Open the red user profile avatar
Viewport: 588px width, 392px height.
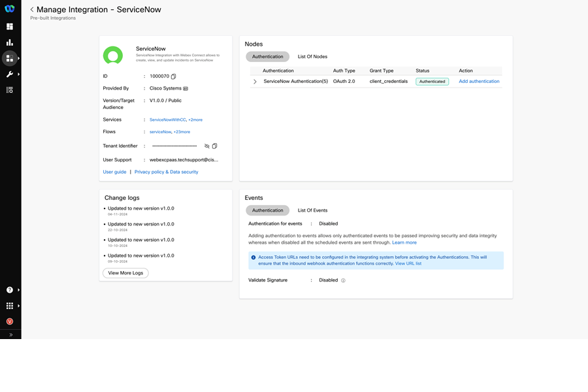[10, 321]
